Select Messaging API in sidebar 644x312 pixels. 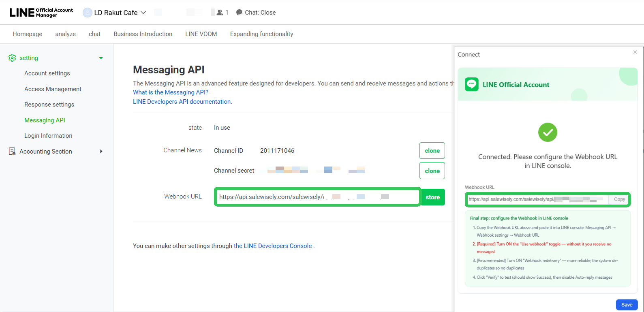(45, 120)
